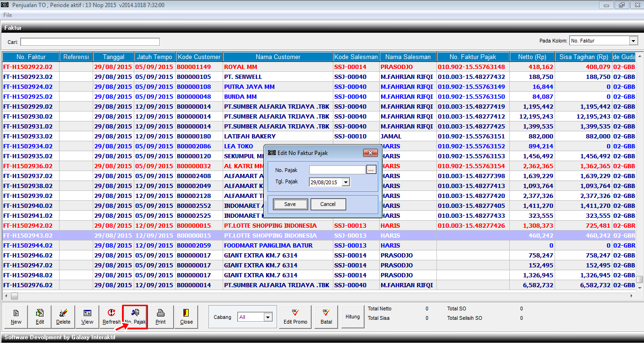The width and height of the screenshot is (644, 343).
Task: Expand the Pada Kolom dropdown
Action: pyautogui.click(x=633, y=41)
